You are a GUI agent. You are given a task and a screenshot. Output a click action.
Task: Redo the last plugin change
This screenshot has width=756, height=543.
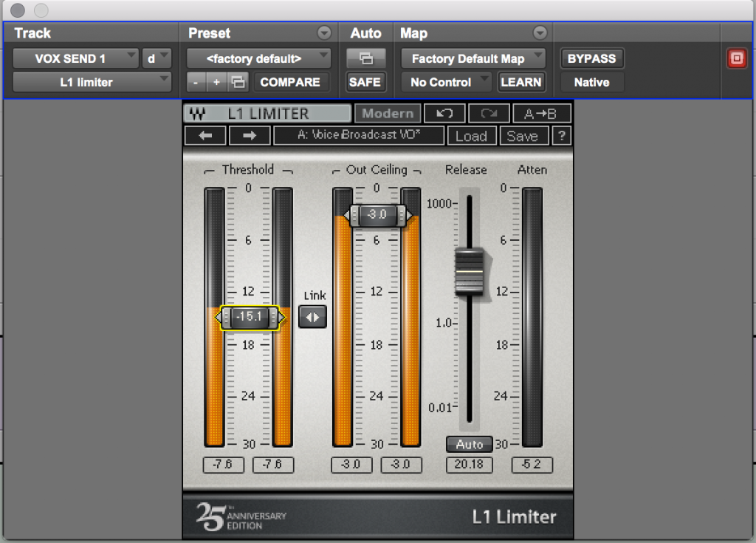pos(489,114)
